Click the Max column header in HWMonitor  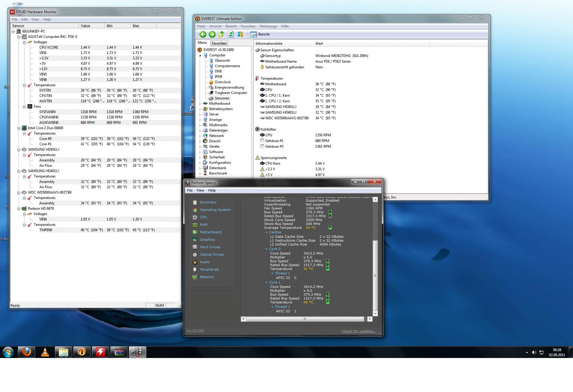[x=143, y=26]
